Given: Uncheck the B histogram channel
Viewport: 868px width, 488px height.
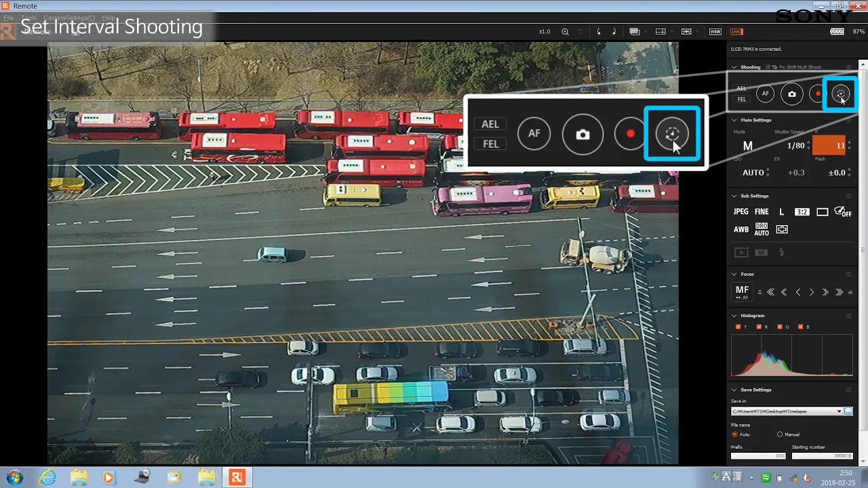Looking at the screenshot, I should [x=800, y=327].
